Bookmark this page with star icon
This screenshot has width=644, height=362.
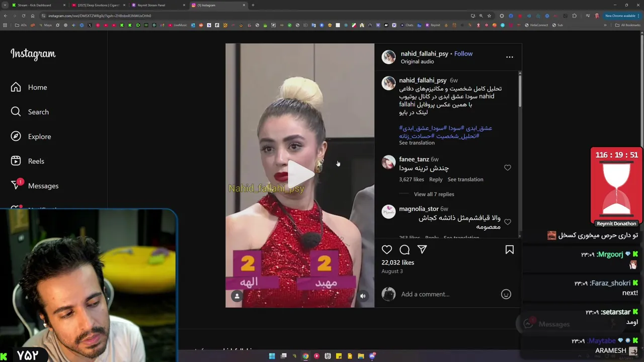[489, 16]
